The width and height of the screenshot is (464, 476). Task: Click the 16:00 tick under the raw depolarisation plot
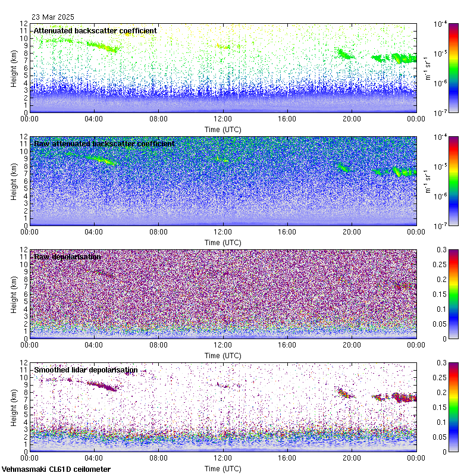287,345
